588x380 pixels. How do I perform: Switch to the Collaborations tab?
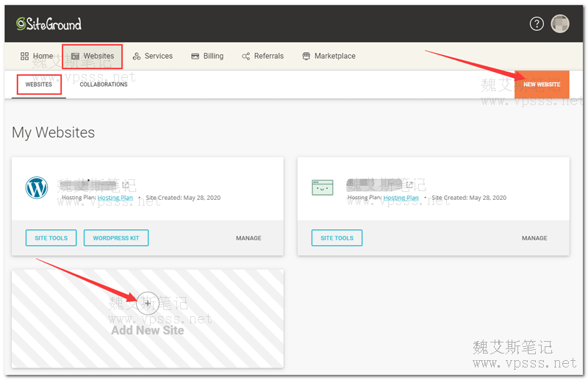coord(104,85)
